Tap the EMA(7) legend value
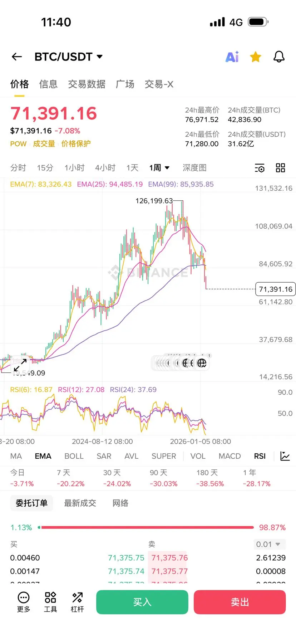The height and width of the screenshot is (644, 296). point(41,184)
